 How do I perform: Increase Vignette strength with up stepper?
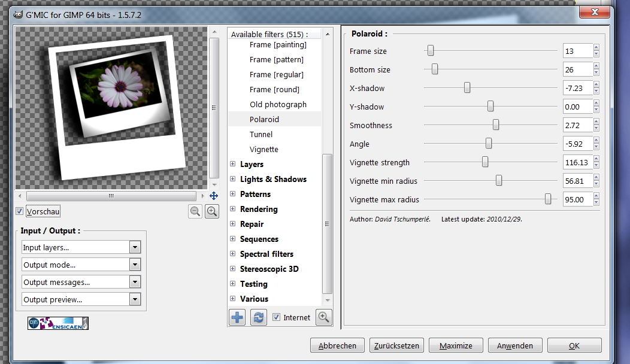click(596, 159)
